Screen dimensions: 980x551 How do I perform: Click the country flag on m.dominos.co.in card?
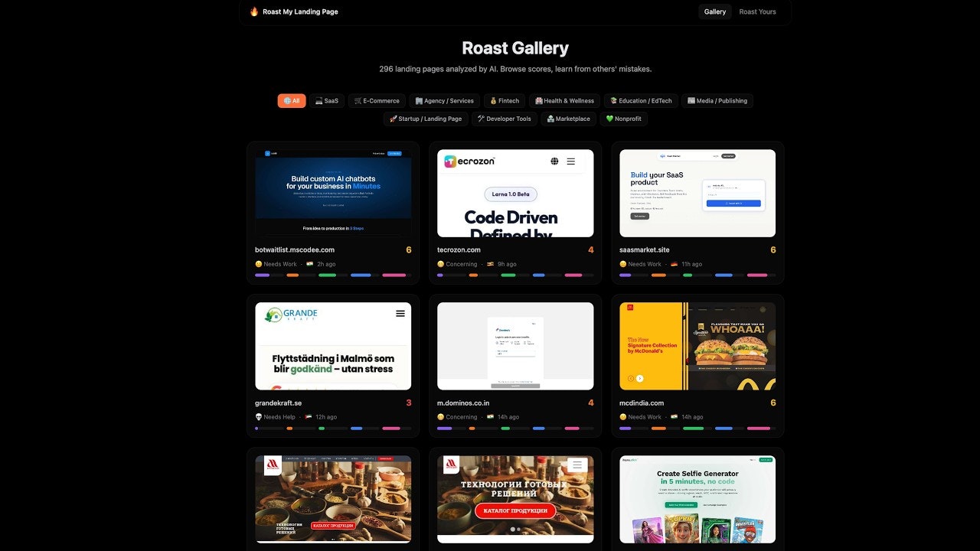pyautogui.click(x=490, y=417)
